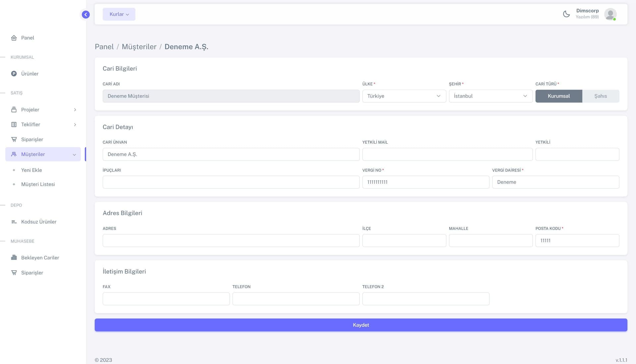The height and width of the screenshot is (364, 636).
Task: Open Ürünler via its icon
Action: 14,74
